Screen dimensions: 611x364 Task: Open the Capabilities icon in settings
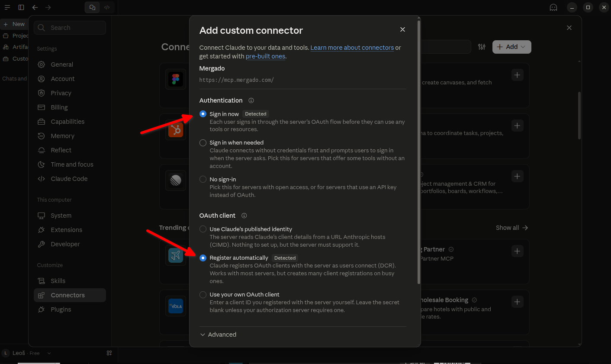click(x=42, y=122)
